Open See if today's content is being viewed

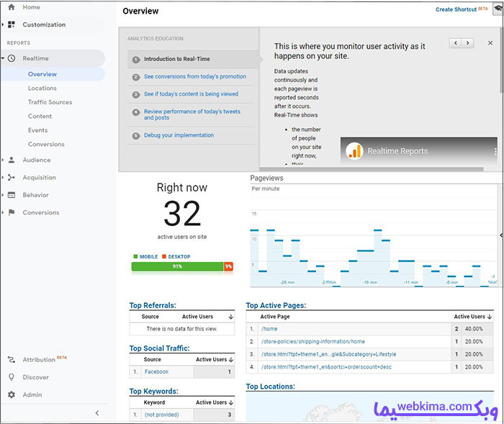(191, 94)
